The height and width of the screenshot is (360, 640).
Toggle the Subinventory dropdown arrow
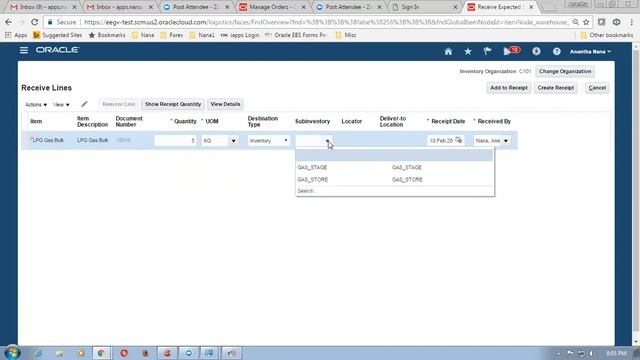click(327, 140)
